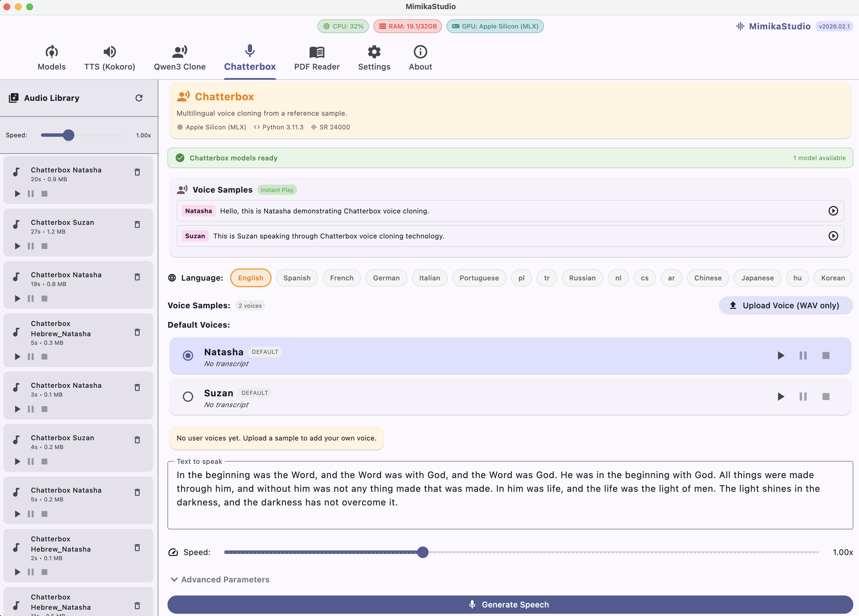Select the Natasha default voice
Screen dimensions: 859x616
point(188,356)
